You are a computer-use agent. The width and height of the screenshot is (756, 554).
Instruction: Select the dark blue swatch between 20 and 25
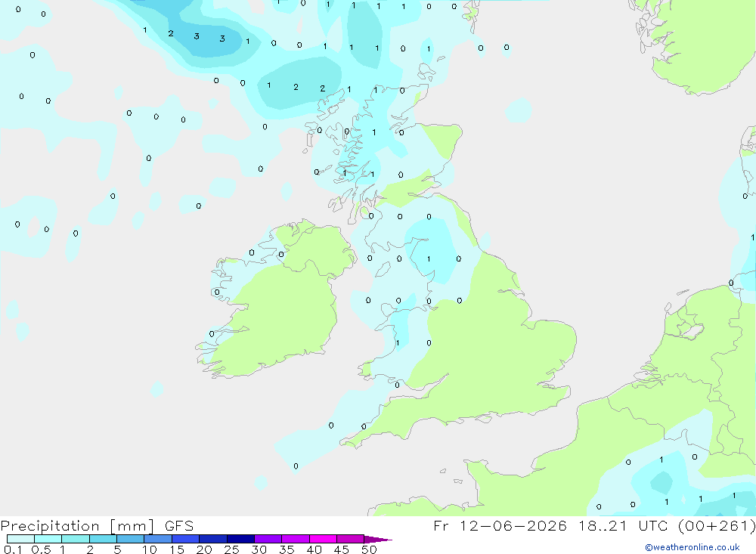212,539
